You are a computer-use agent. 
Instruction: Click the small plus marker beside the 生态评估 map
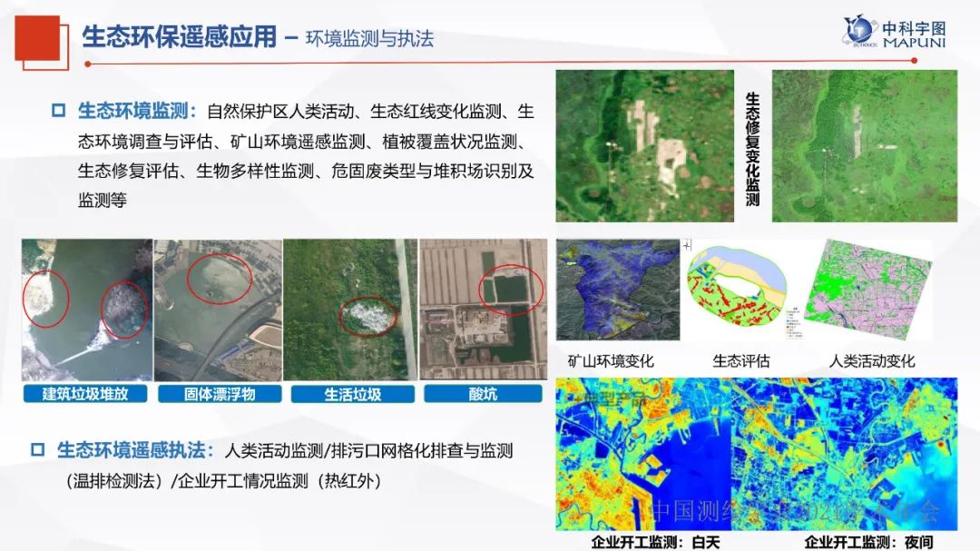[687, 245]
